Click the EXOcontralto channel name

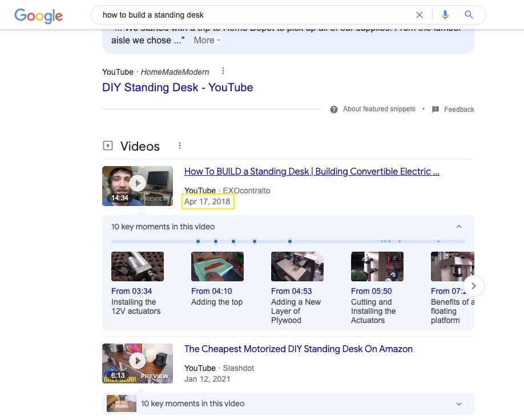247,191
